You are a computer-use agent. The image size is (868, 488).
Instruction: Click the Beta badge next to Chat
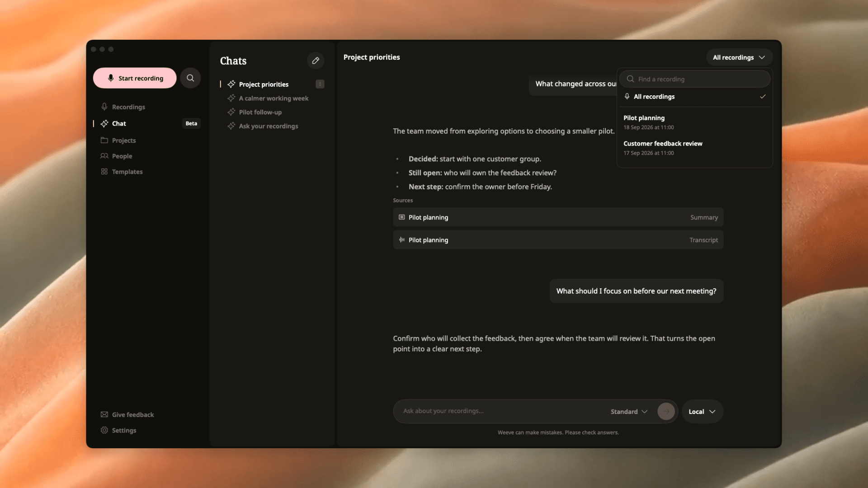(x=191, y=123)
